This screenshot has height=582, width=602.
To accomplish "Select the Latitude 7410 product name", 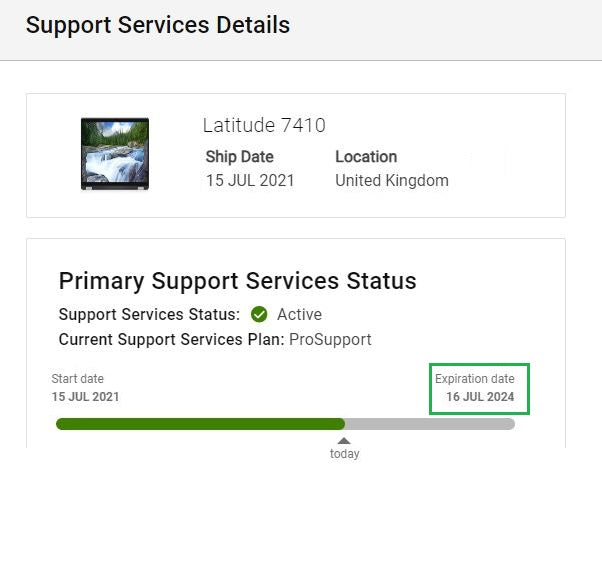I will click(x=264, y=125).
